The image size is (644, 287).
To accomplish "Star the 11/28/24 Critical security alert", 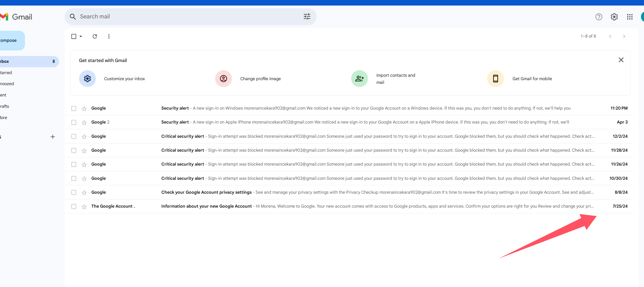I will [84, 151].
